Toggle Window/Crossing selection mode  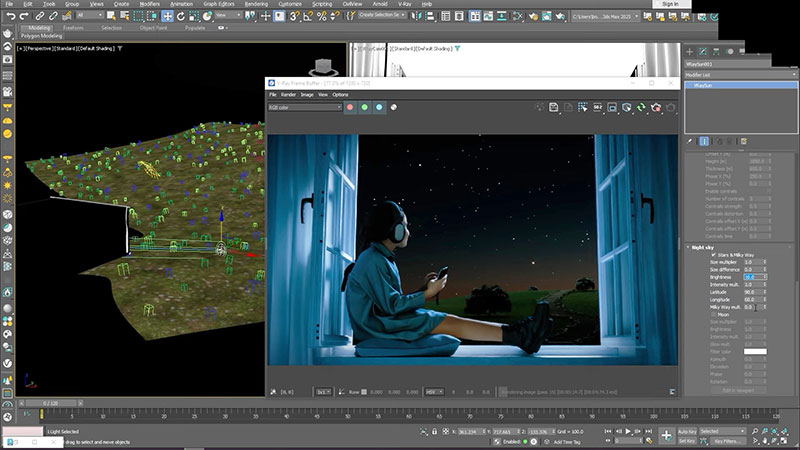(152, 16)
